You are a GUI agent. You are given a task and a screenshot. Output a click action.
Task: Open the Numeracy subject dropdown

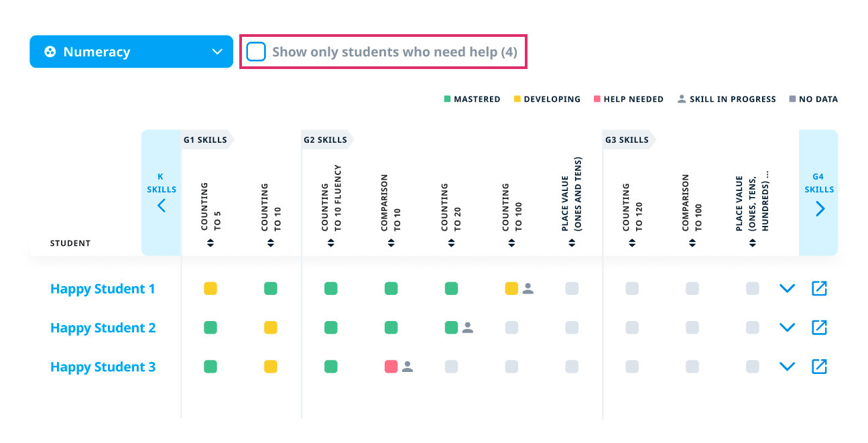point(131,52)
